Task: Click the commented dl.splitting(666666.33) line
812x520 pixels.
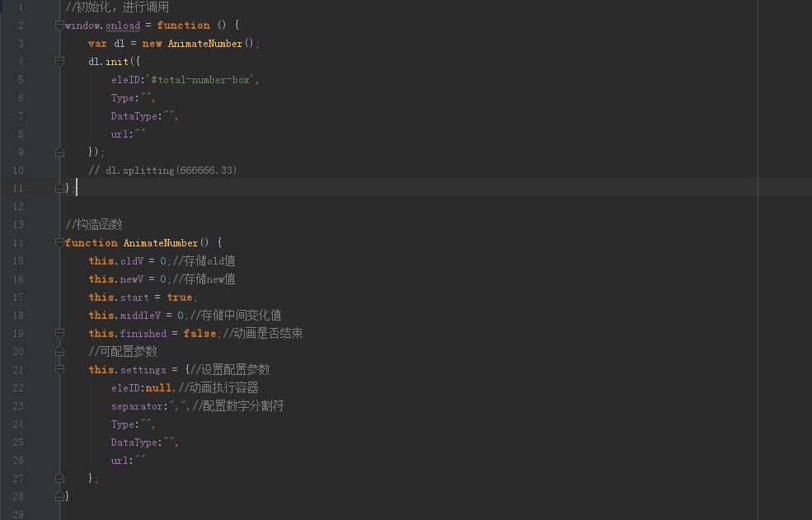Action: [162, 170]
